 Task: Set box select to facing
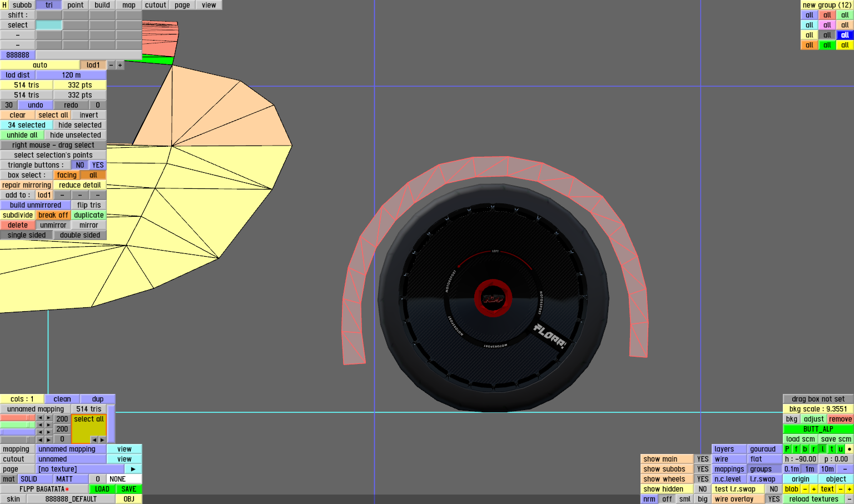point(67,175)
